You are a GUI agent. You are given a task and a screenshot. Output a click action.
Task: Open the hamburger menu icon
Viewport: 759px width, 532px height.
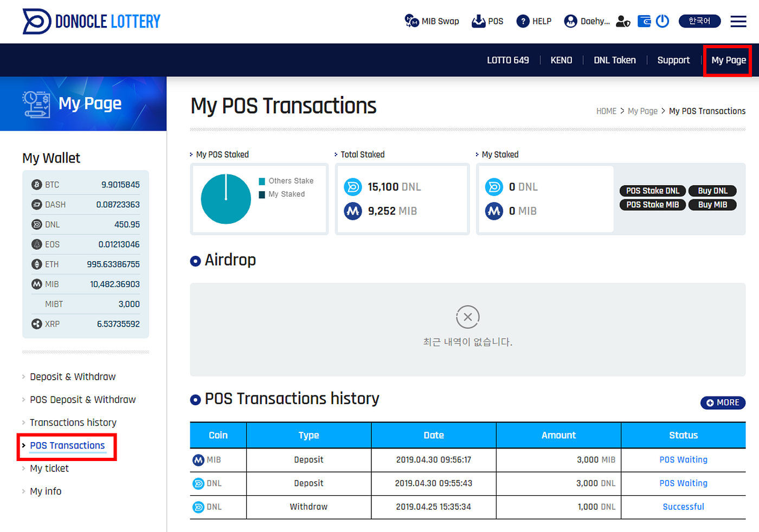(738, 21)
